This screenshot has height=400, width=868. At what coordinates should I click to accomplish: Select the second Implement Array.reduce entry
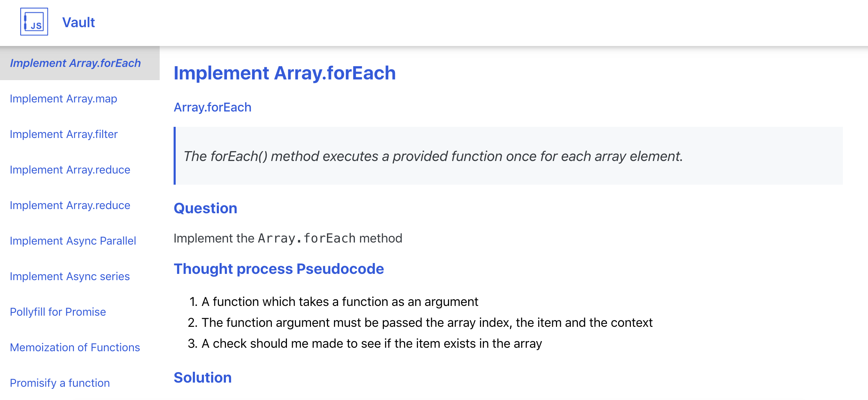pos(70,205)
